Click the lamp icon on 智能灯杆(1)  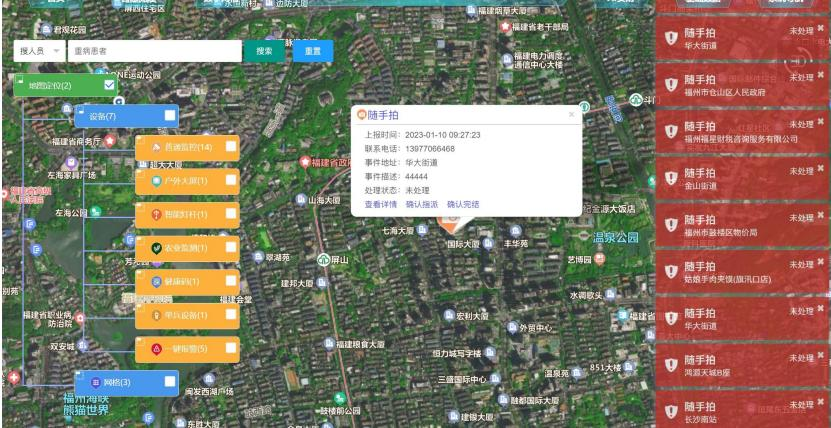click(156, 215)
